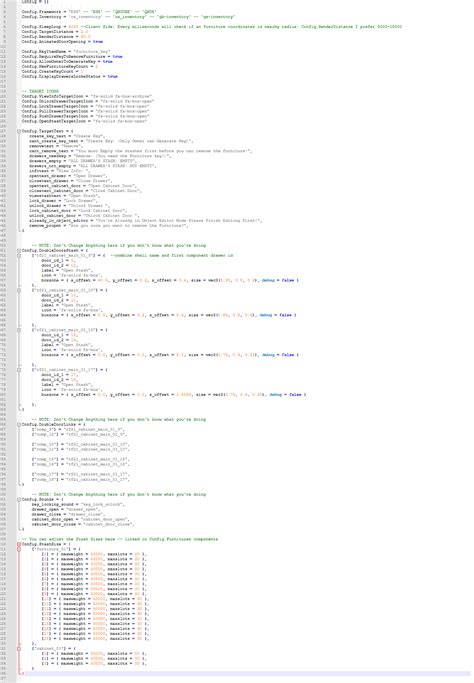Click the Config.Framework line
The height and width of the screenshot is (683, 474).
point(89,12)
